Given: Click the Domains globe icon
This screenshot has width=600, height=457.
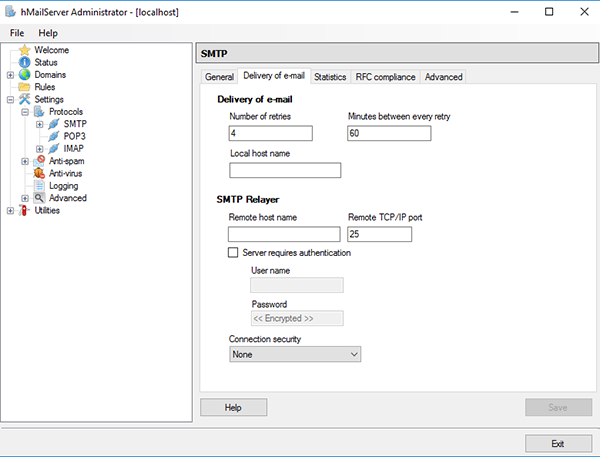Looking at the screenshot, I should 24,75.
